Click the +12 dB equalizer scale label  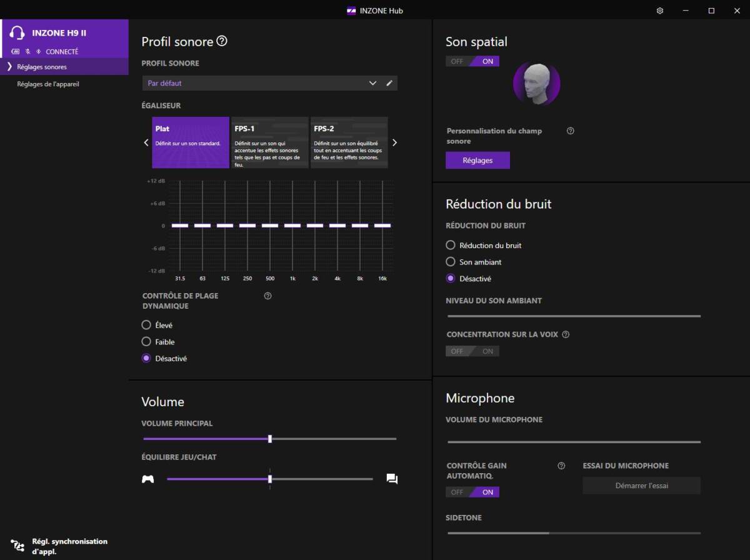[x=156, y=181]
